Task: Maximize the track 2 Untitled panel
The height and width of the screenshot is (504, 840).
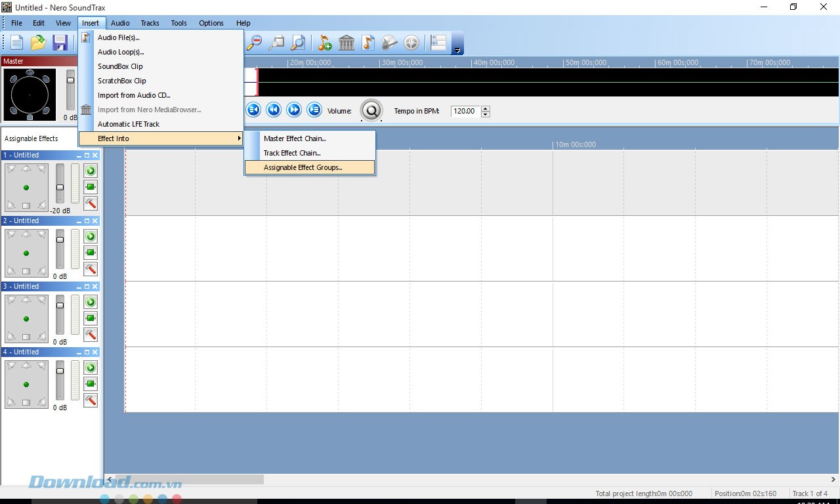Action: [87, 221]
